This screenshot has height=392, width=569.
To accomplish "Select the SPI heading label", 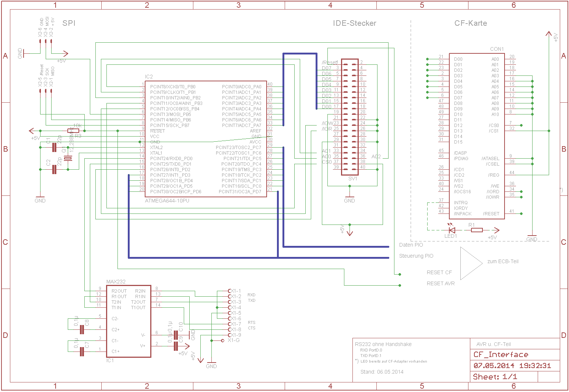I will pos(69,23).
